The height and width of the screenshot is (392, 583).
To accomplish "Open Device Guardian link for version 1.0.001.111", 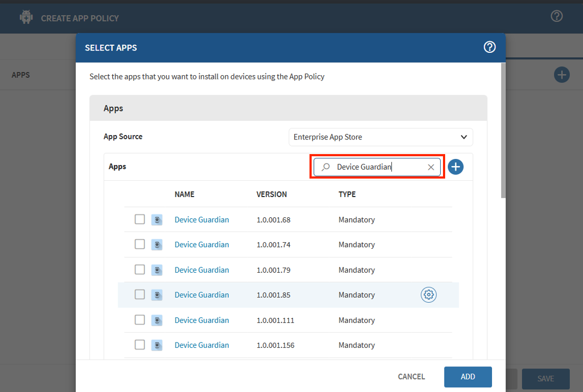I will [x=202, y=320].
